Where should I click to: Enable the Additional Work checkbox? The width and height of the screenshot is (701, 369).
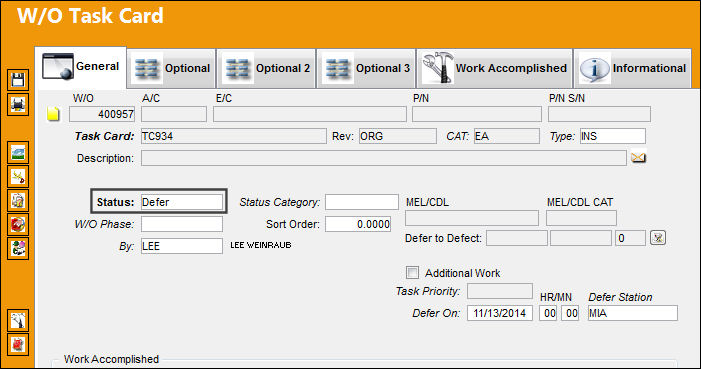point(412,272)
